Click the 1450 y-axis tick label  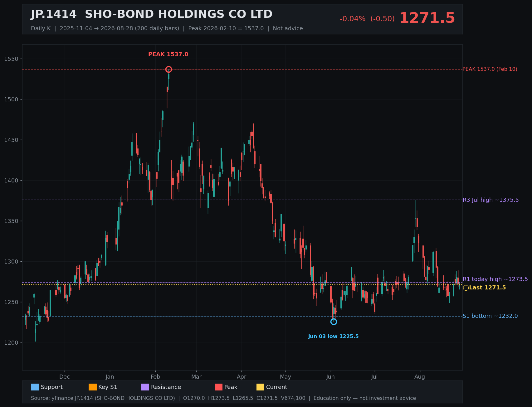11,140
